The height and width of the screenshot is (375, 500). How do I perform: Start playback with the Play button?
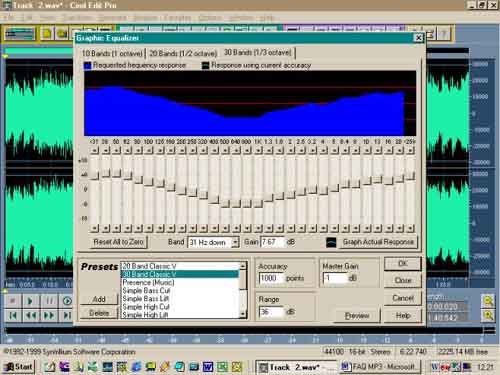coord(30,301)
